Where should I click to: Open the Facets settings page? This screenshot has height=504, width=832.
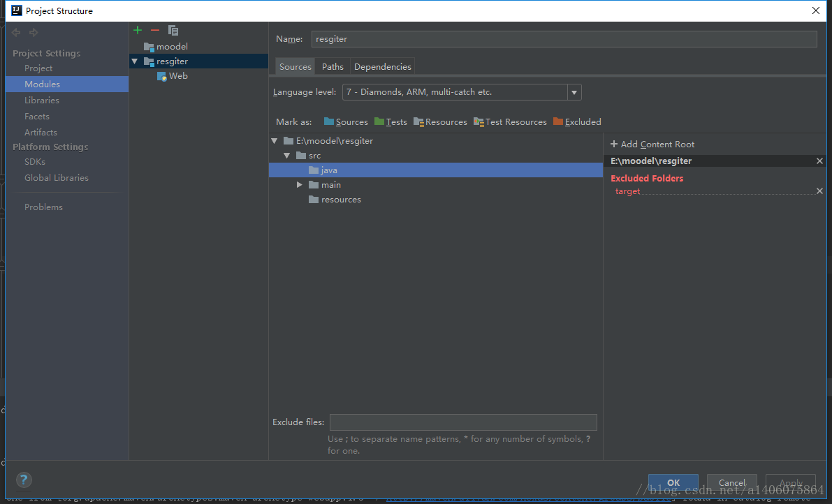point(36,116)
